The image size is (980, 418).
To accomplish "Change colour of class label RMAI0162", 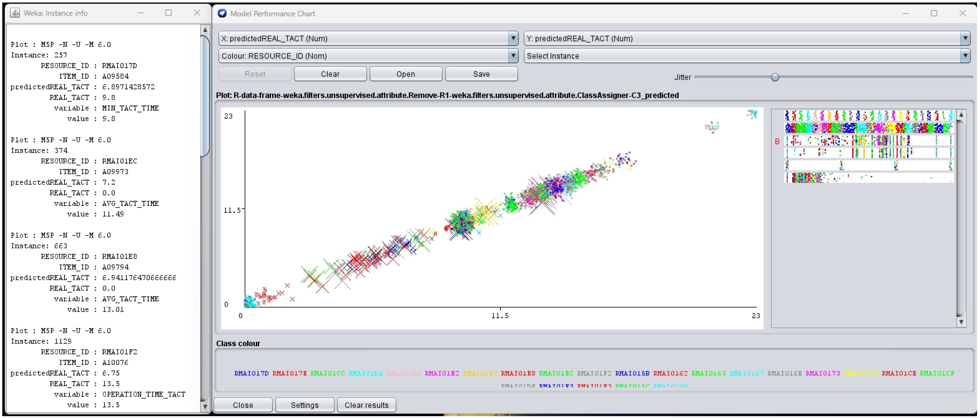I will tap(670, 373).
